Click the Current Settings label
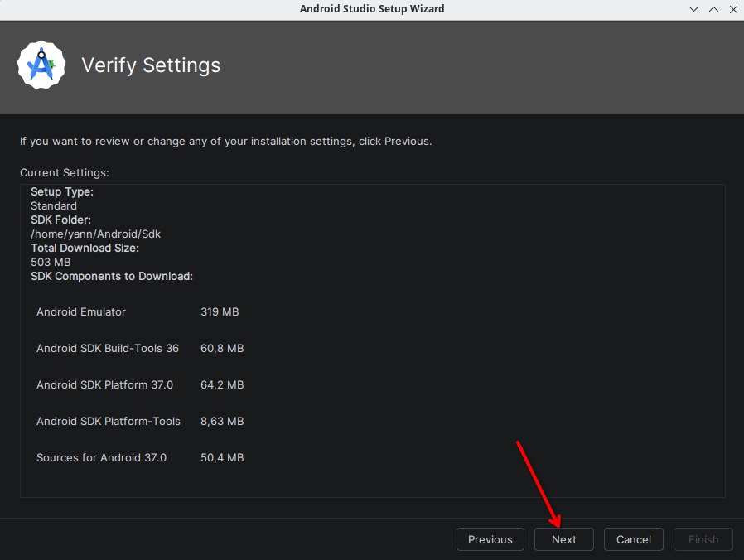This screenshot has width=744, height=560. pos(65,173)
